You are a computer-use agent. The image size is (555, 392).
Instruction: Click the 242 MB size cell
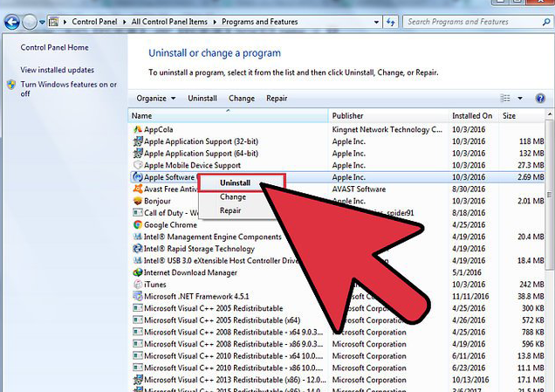click(x=531, y=285)
